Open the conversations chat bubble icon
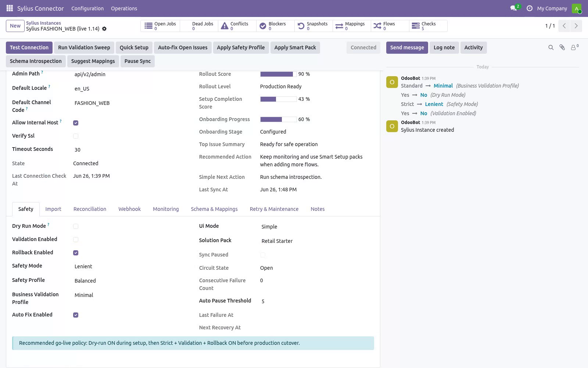 click(514, 8)
